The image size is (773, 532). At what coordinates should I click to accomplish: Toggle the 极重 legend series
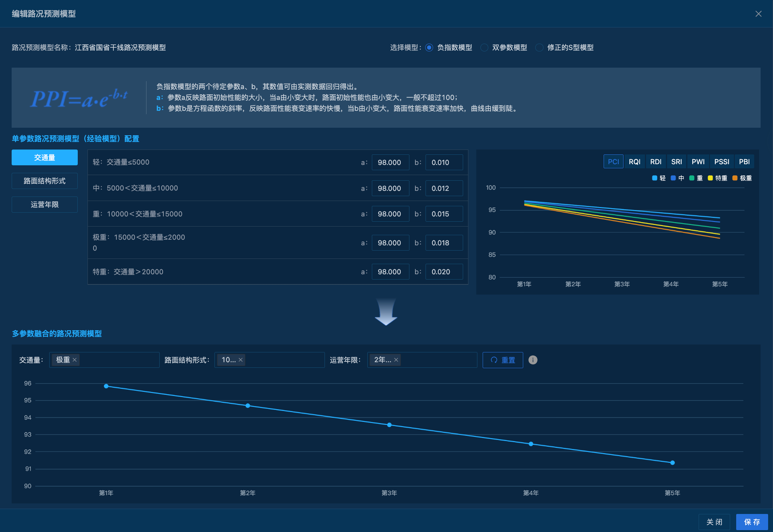tap(742, 178)
